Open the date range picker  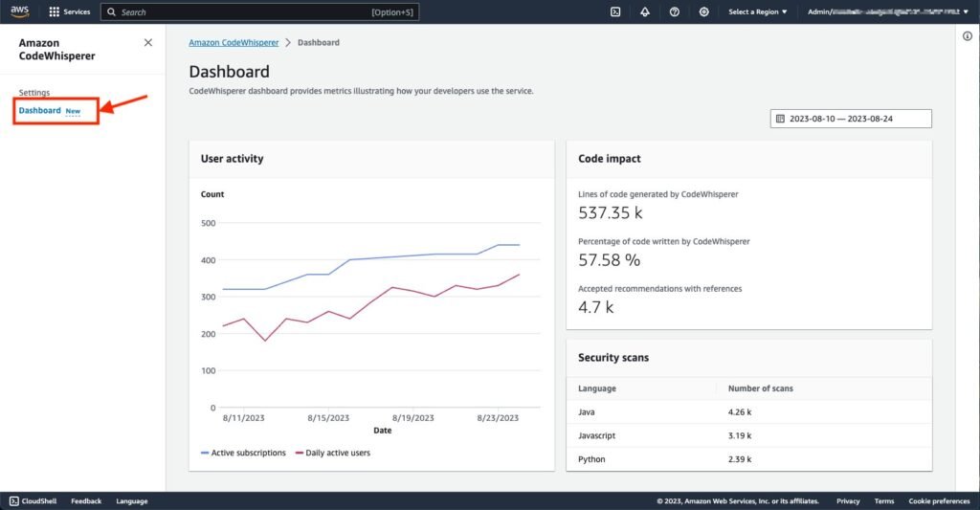click(851, 119)
